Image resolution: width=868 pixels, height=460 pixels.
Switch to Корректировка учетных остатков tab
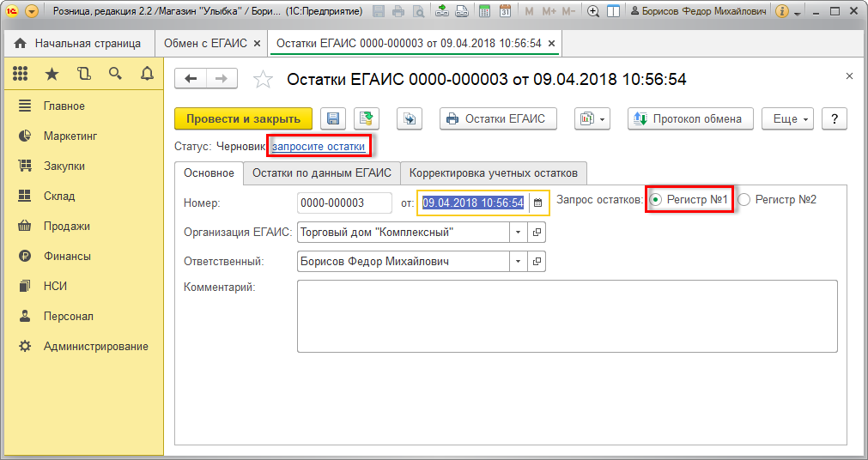pos(493,172)
